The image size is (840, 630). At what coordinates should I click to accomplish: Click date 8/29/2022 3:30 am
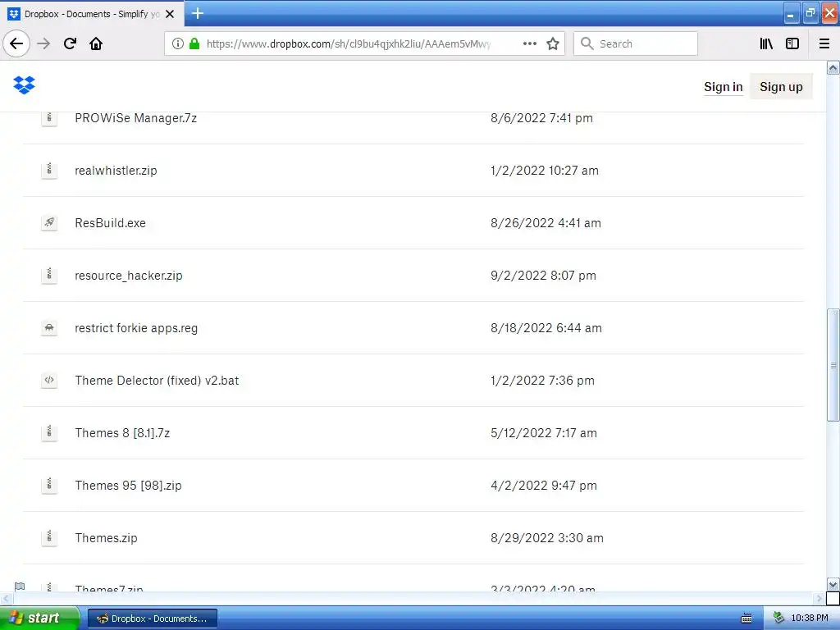point(547,538)
